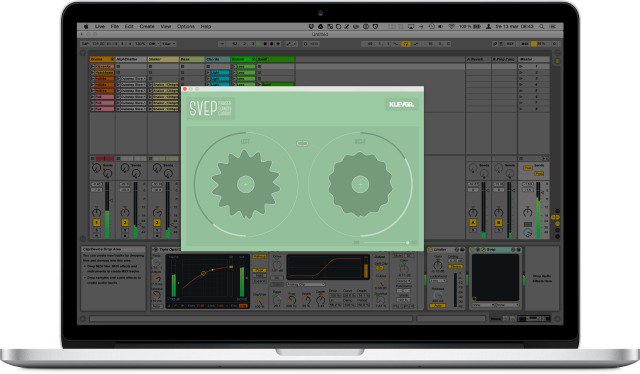Viewport: 640px width, 374px height.
Task: Click the left gear-shaped modulation wheel
Action: [246, 184]
